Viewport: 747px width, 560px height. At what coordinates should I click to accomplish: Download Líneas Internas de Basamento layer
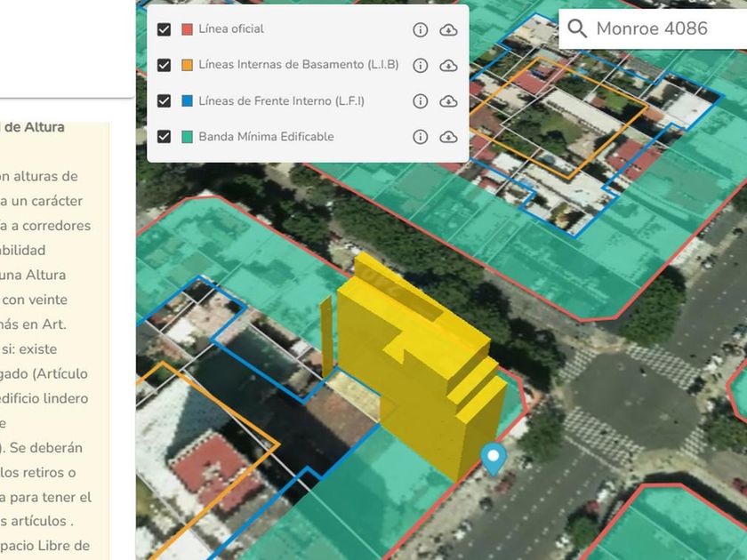(x=448, y=65)
